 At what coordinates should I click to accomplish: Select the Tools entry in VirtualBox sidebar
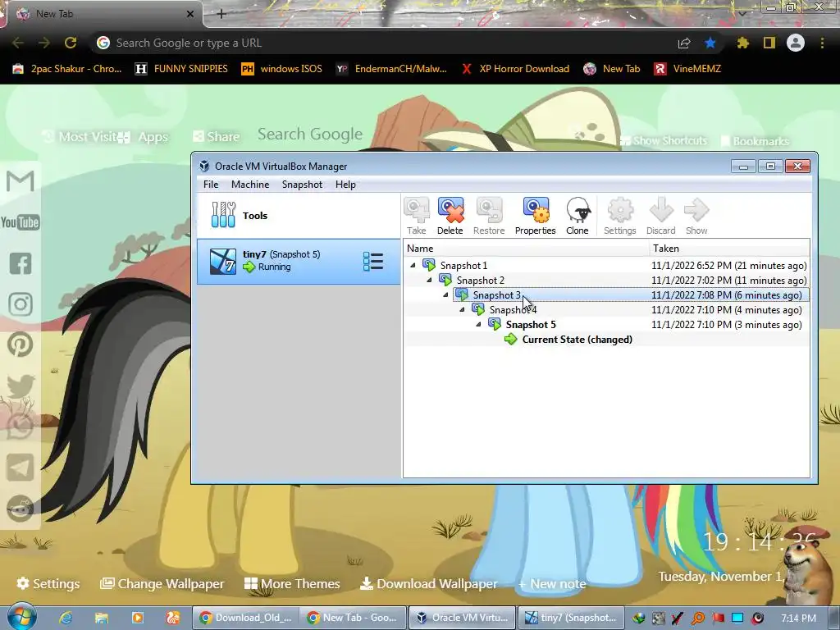(299, 216)
